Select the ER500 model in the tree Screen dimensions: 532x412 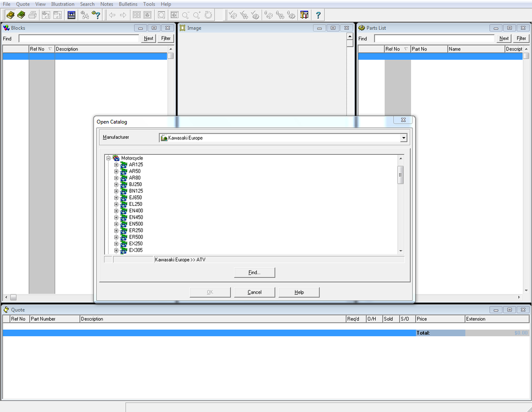(x=136, y=237)
